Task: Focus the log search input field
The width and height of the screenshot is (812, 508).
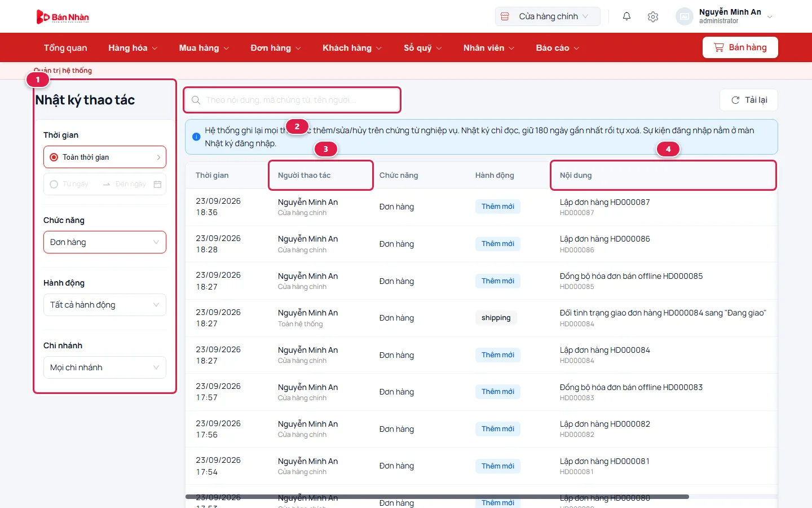Action: (292, 100)
